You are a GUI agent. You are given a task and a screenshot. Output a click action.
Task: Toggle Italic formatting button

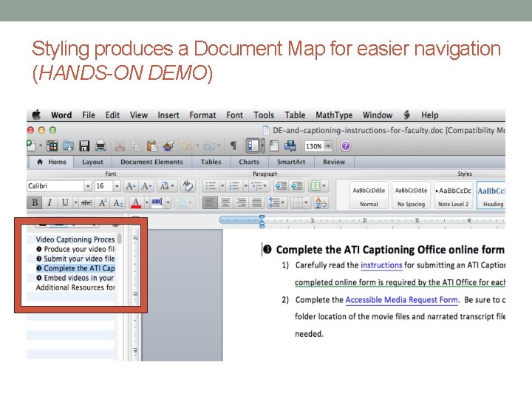pos(50,203)
